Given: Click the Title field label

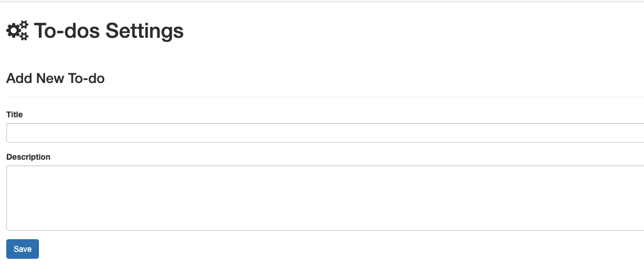Looking at the screenshot, I should (14, 114).
